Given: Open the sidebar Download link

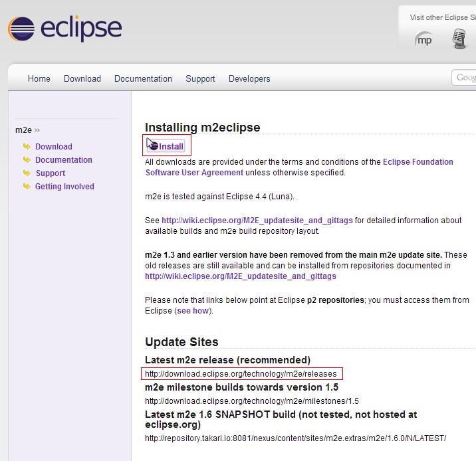Looking at the screenshot, I should (54, 147).
